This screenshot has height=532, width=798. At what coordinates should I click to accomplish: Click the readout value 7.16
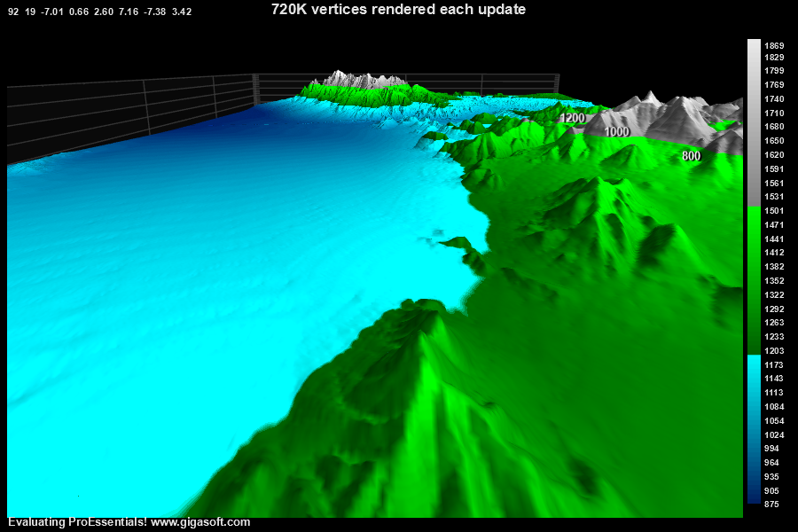(x=129, y=12)
